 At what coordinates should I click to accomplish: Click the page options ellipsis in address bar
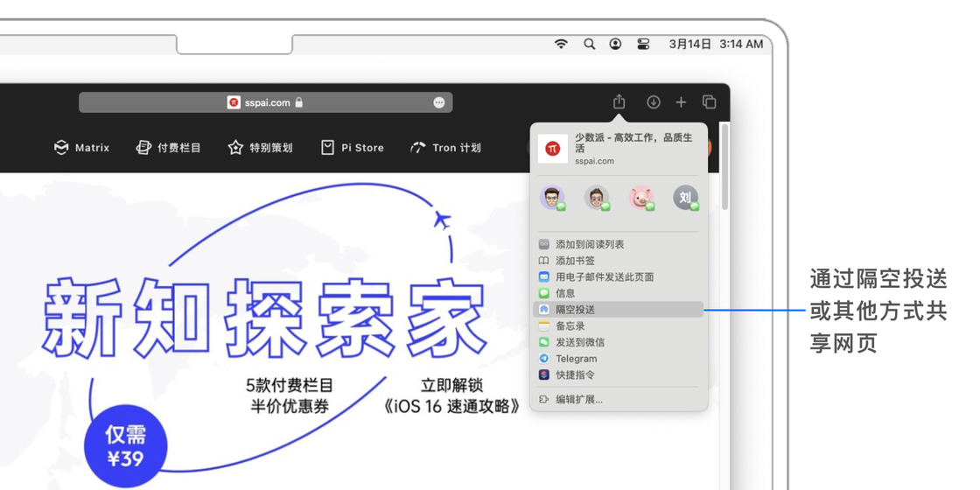pyautogui.click(x=439, y=102)
